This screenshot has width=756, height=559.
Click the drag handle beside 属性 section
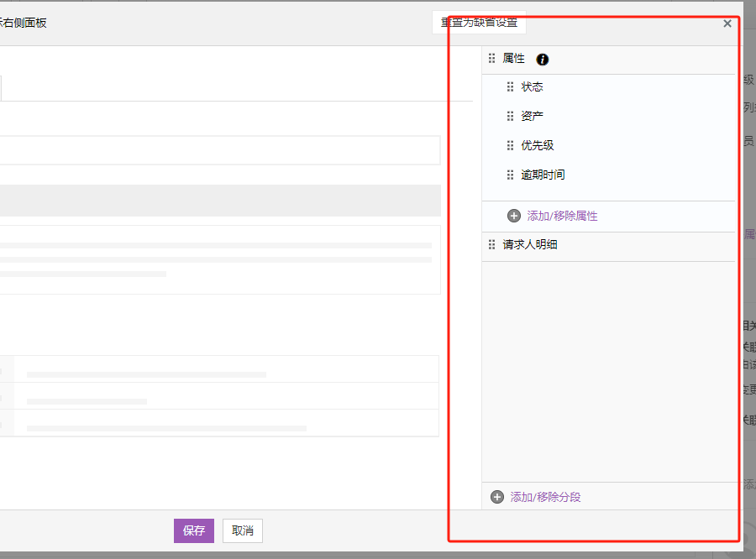pyautogui.click(x=492, y=59)
